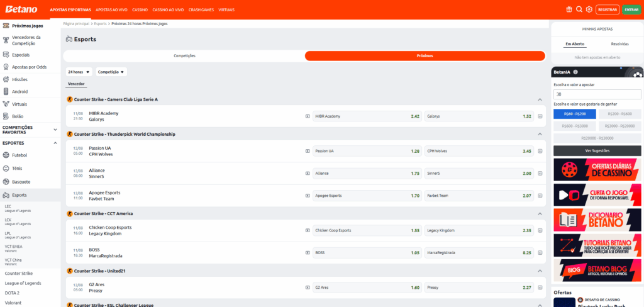The height and width of the screenshot is (307, 644).
Task: Click the Esports breadcrumb link
Action: click(100, 24)
